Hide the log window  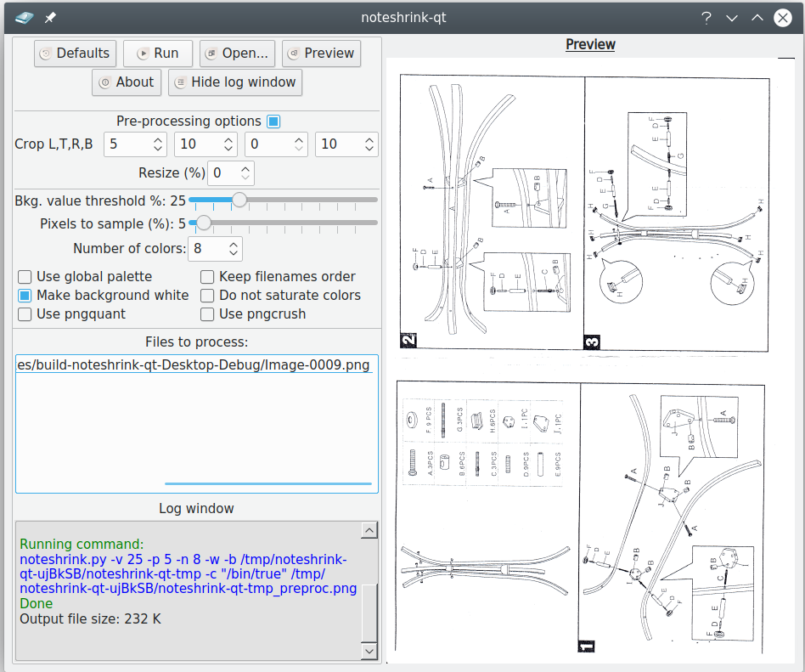pos(234,82)
